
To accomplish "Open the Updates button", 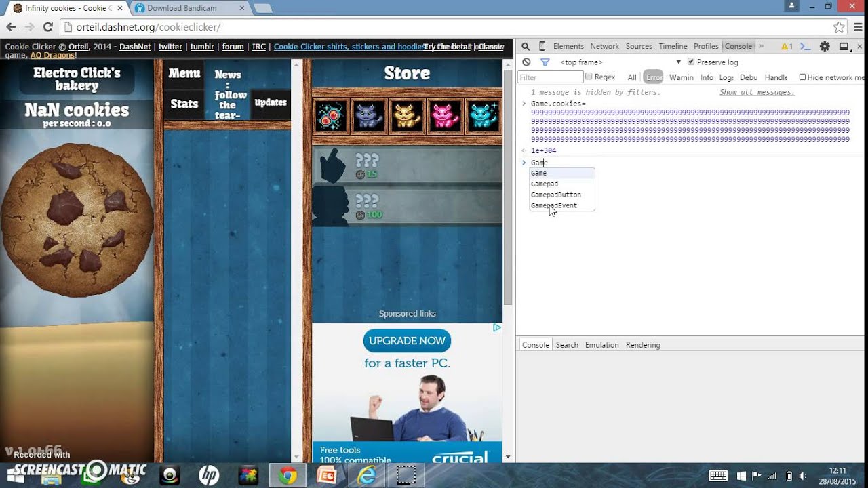I will (271, 102).
